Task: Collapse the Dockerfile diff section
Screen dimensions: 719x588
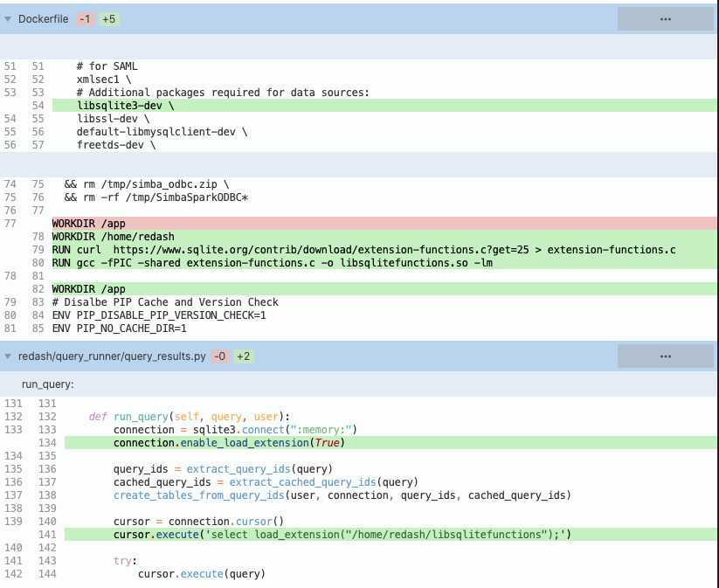Action: 8,19
